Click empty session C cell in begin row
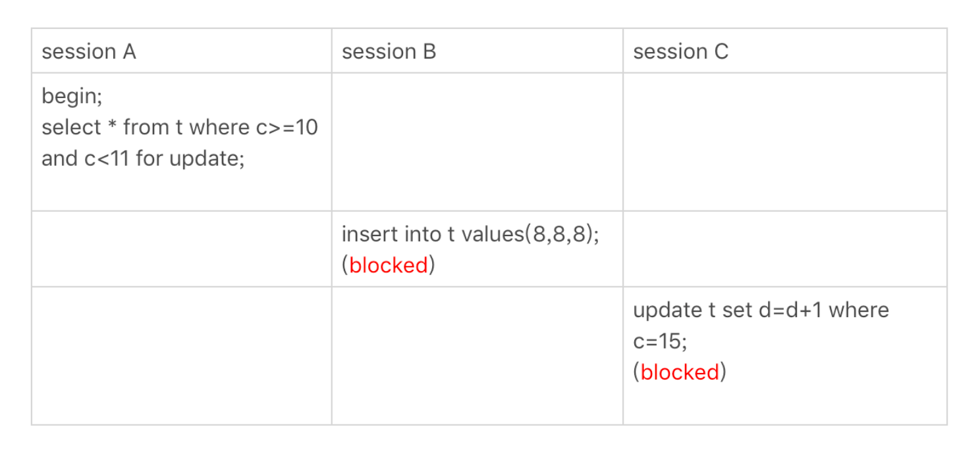 coord(784,142)
